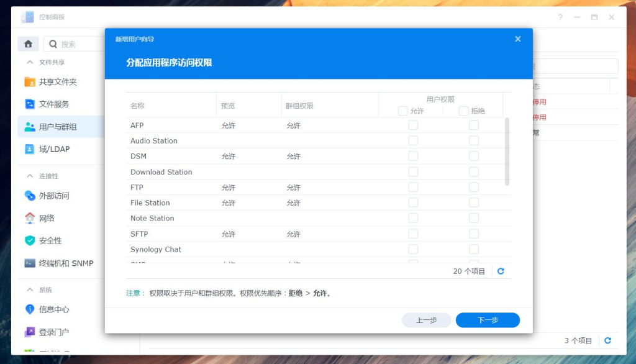The height and width of the screenshot is (364, 636).
Task: Check the 允许 checkbox for AFP
Action: tap(412, 125)
